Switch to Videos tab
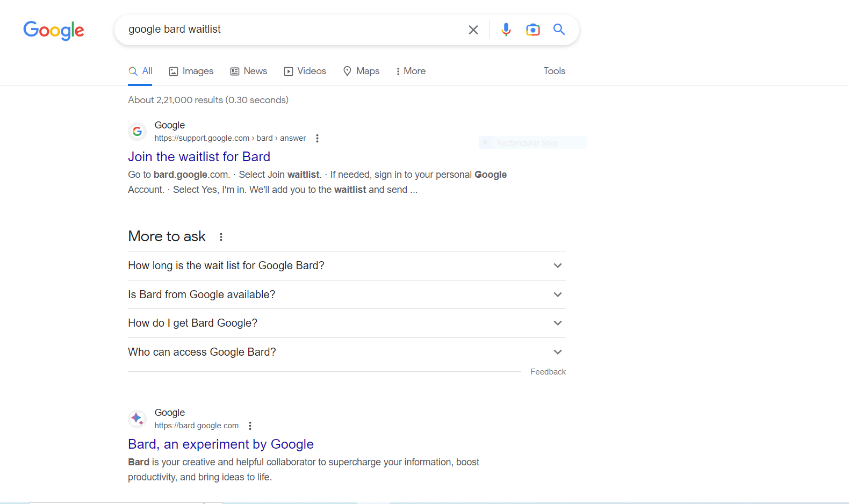Viewport: 849px width, 504px height. point(305,71)
